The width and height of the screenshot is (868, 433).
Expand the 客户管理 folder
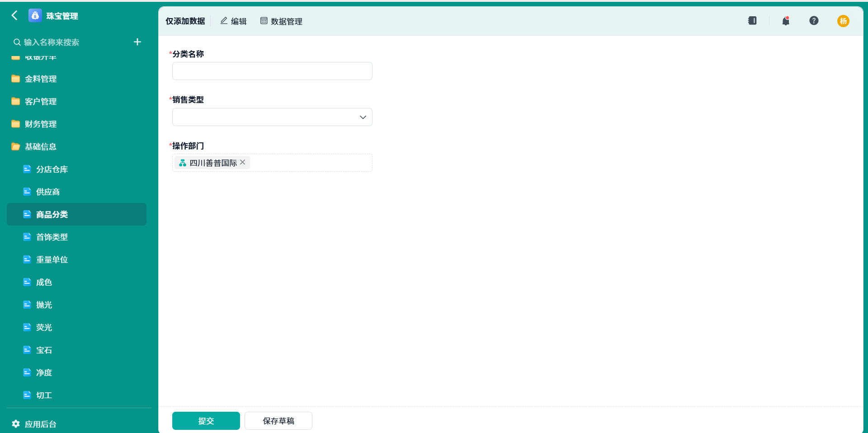click(77, 101)
